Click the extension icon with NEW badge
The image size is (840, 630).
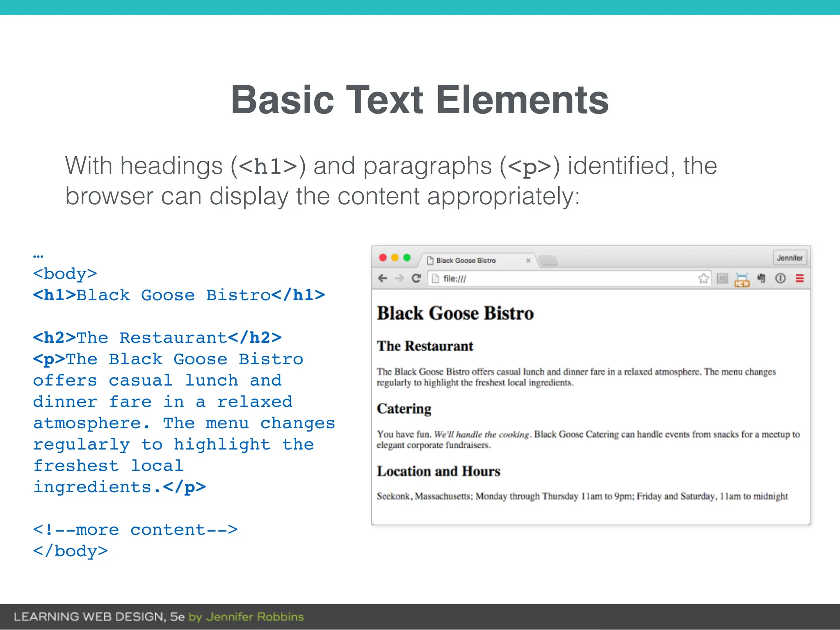tap(742, 279)
